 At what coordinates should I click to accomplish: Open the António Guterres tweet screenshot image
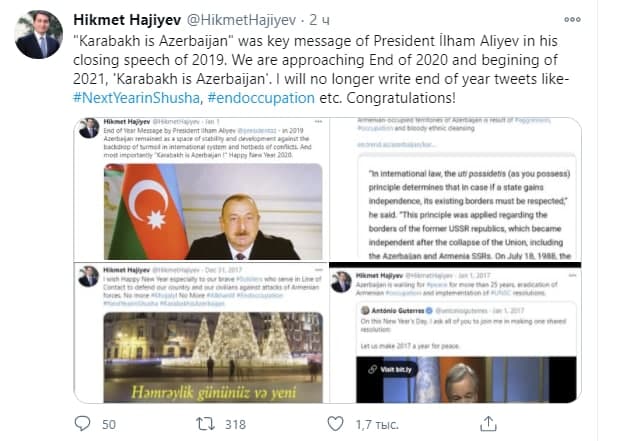tap(455, 335)
